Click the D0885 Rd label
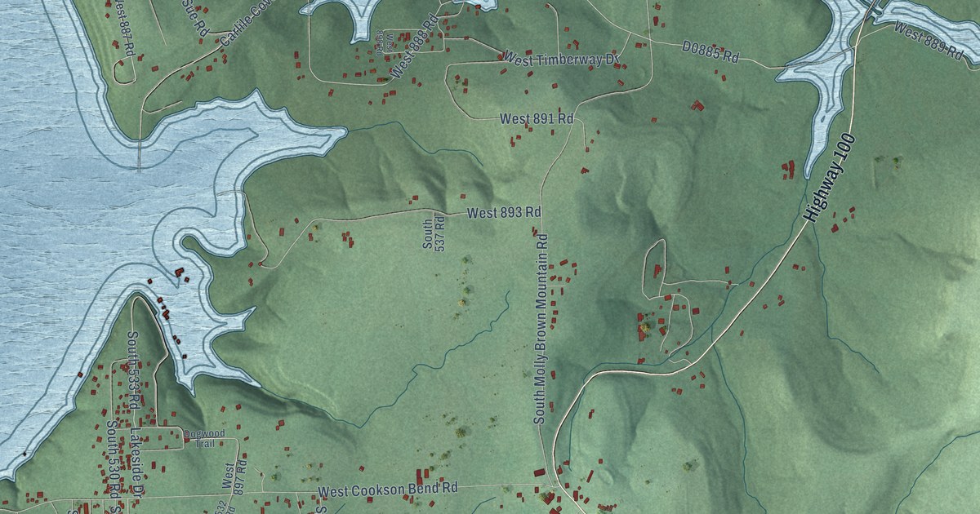Screen dimensions: 980x514 (x=710, y=51)
